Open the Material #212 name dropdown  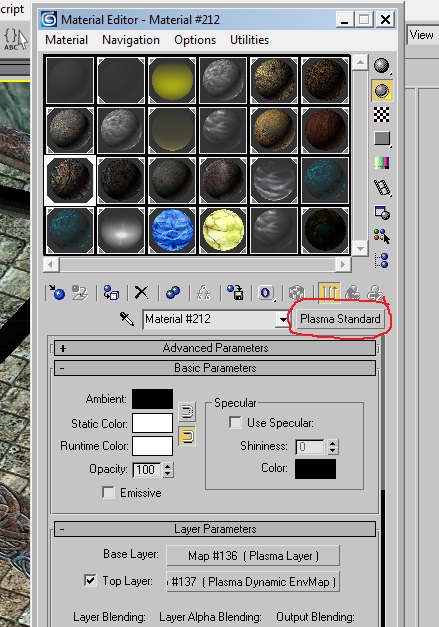coord(283,319)
